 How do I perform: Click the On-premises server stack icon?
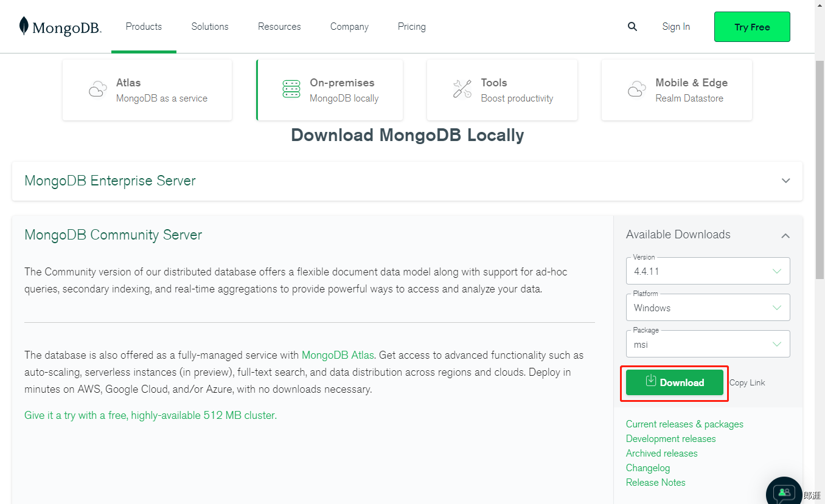tap(291, 89)
